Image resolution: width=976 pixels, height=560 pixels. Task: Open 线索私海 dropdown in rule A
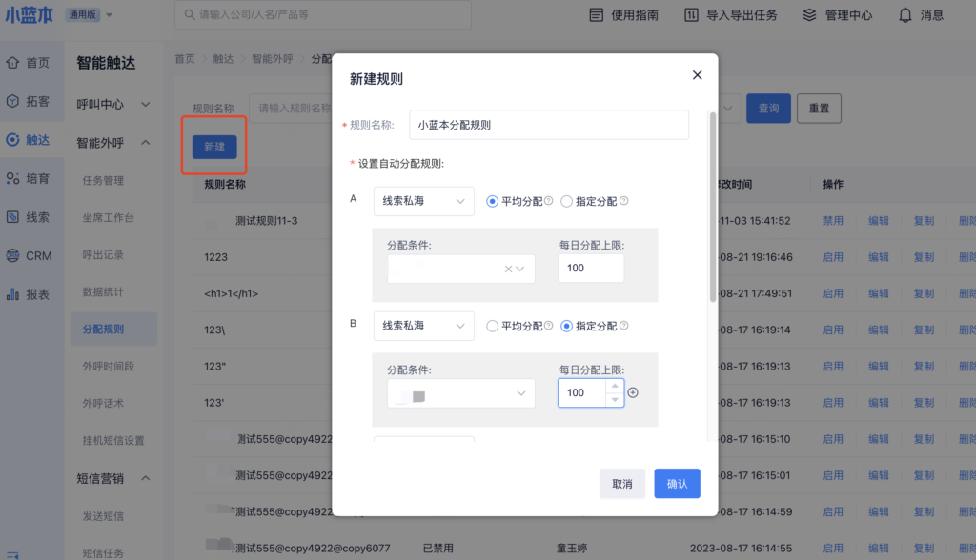coord(423,201)
